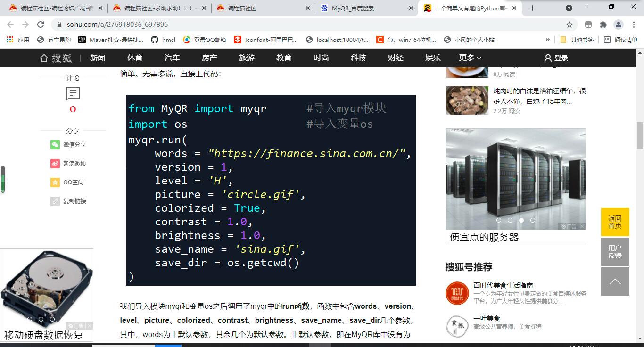The width and height of the screenshot is (644, 347).
Task: Open the 体育 section in the Sohu nav
Action: click(135, 58)
